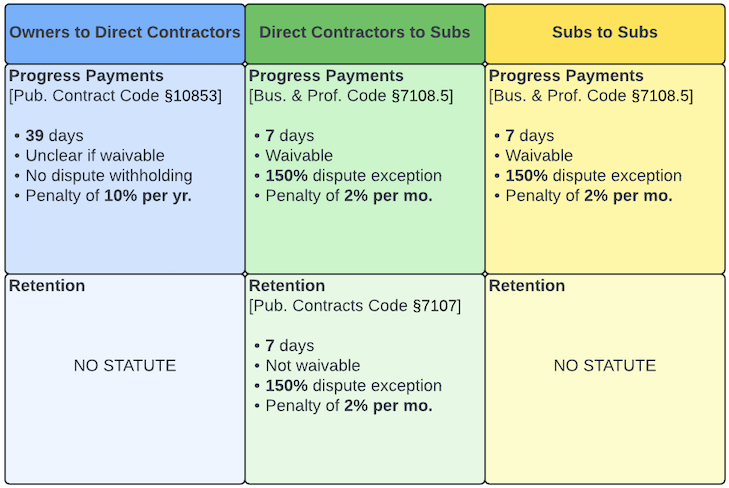Screen dimensions: 729x488
Task: Select Waivable in the green Progress Payments cell
Action: click(299, 156)
